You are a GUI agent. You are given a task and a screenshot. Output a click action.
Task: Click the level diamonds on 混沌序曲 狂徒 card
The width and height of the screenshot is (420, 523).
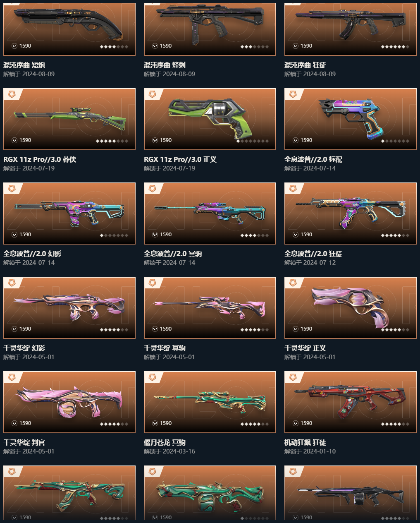tap(395, 47)
